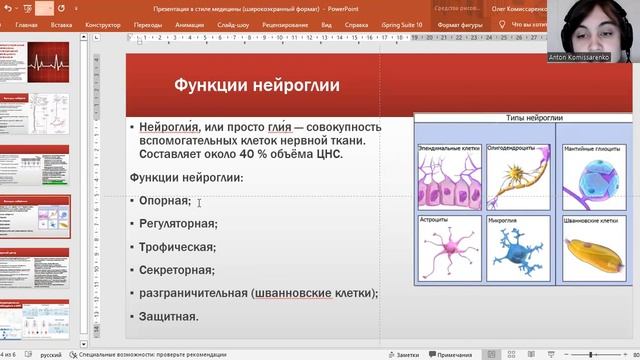Click 'Составляет около 40 % объёма ЦНС.' line

[241, 154]
